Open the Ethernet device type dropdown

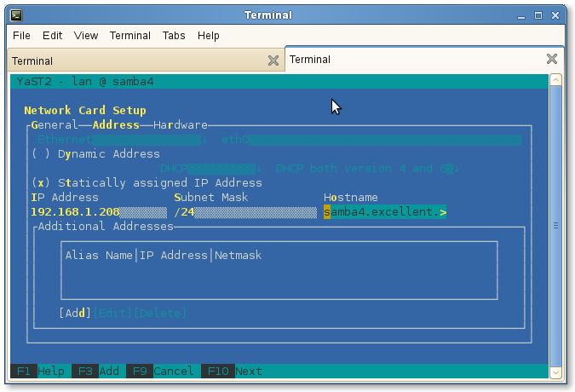(123, 140)
